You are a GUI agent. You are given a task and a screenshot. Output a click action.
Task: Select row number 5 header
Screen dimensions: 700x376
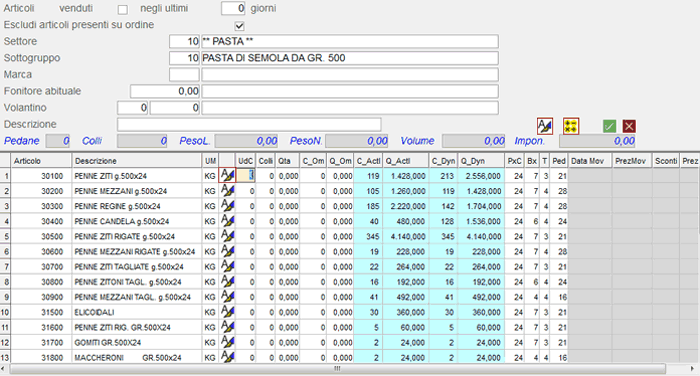click(5, 236)
